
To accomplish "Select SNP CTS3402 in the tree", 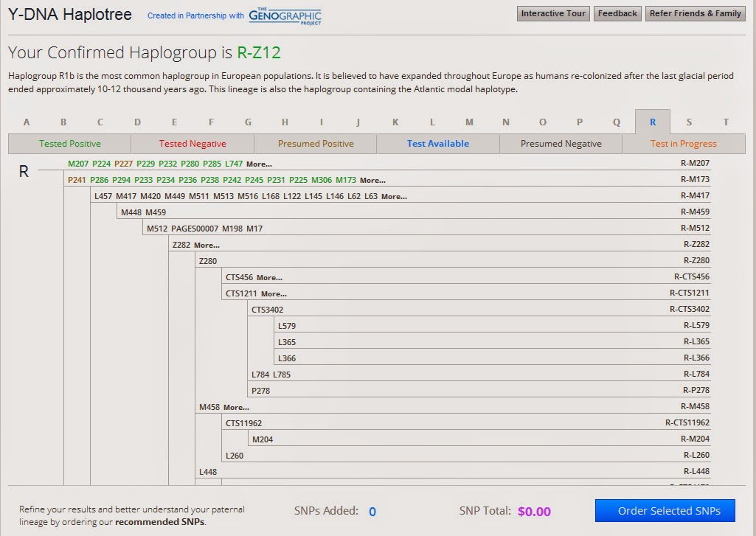I will click(x=267, y=310).
